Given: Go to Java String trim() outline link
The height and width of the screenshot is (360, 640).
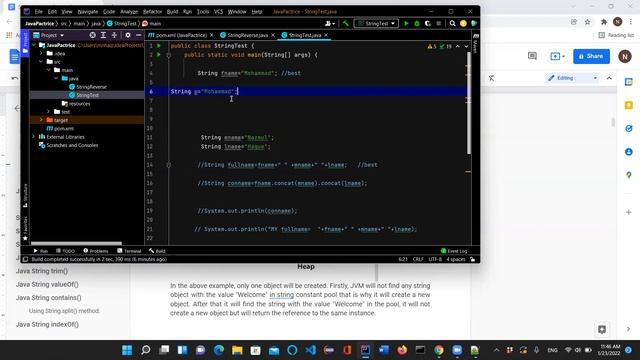Looking at the screenshot, I should click(x=42, y=271).
